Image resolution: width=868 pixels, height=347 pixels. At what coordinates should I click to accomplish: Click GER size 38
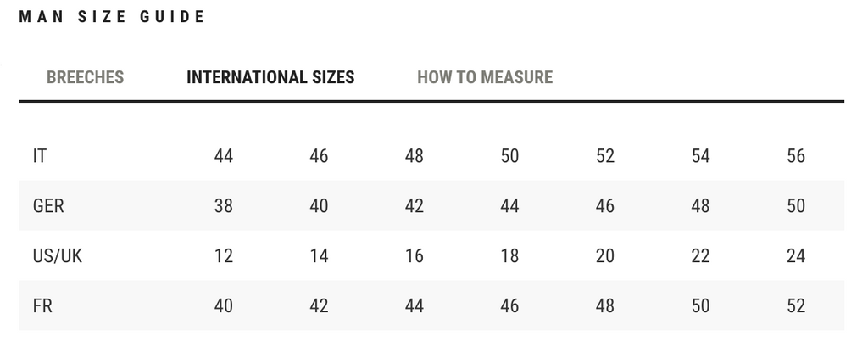[224, 206]
